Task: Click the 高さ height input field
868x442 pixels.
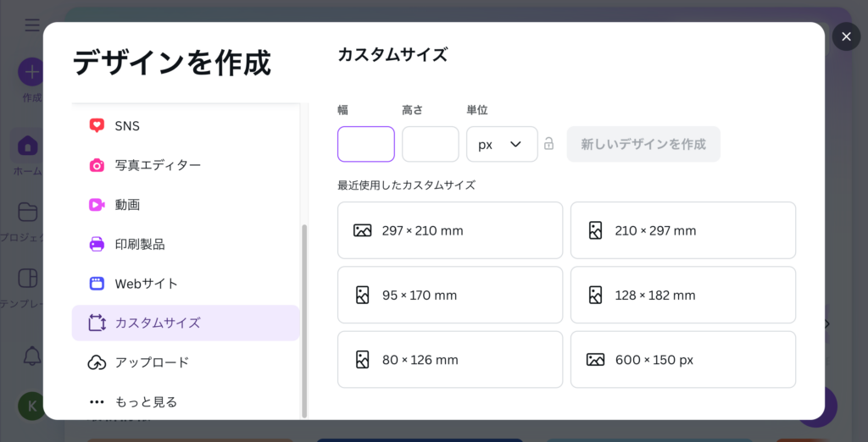Action: (x=431, y=144)
